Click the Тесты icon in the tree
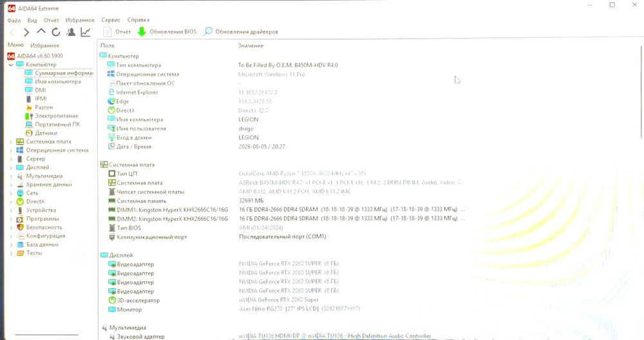644x340 pixels. click(x=20, y=253)
